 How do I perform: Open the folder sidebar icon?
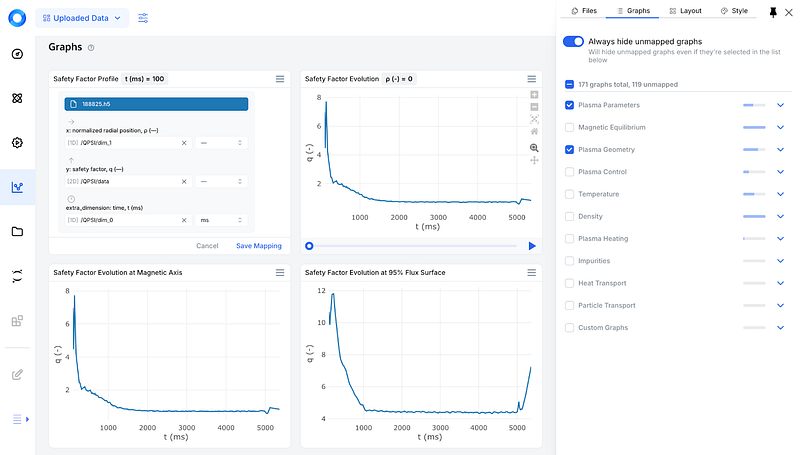(x=17, y=232)
